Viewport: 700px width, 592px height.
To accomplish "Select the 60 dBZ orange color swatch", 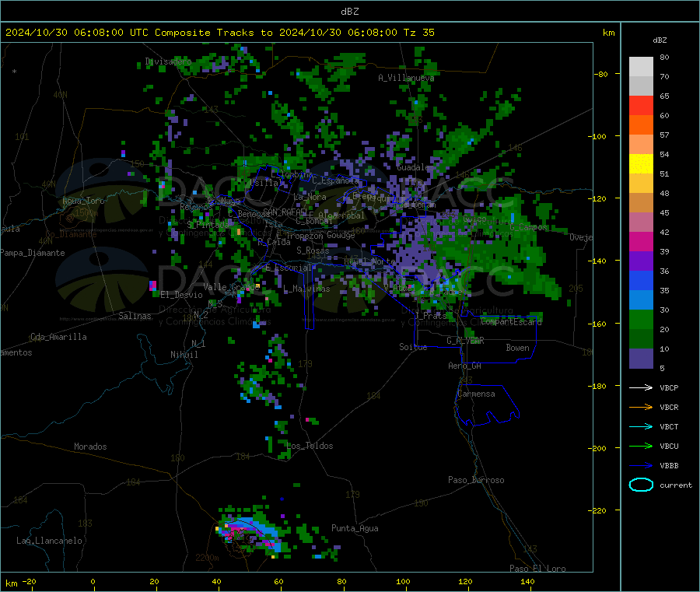I will [x=641, y=125].
